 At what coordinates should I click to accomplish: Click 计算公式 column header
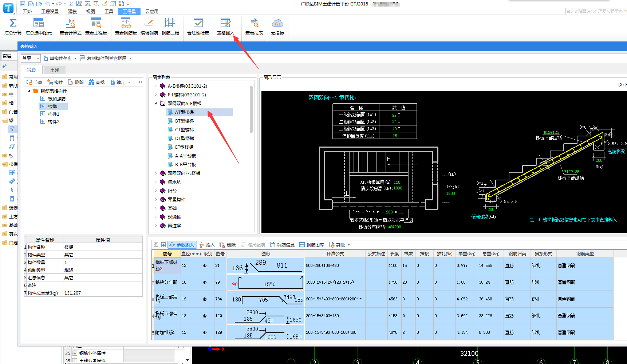pos(335,254)
